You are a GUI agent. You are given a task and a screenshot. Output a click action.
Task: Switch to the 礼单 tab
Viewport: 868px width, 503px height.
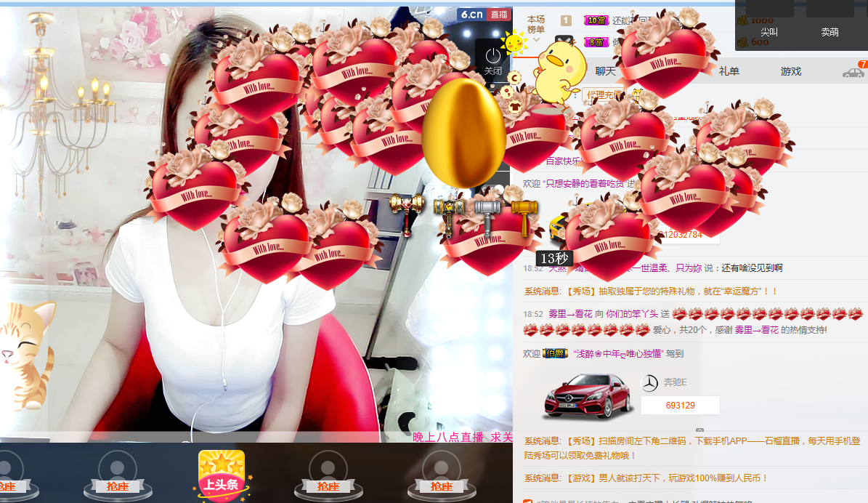tap(729, 71)
